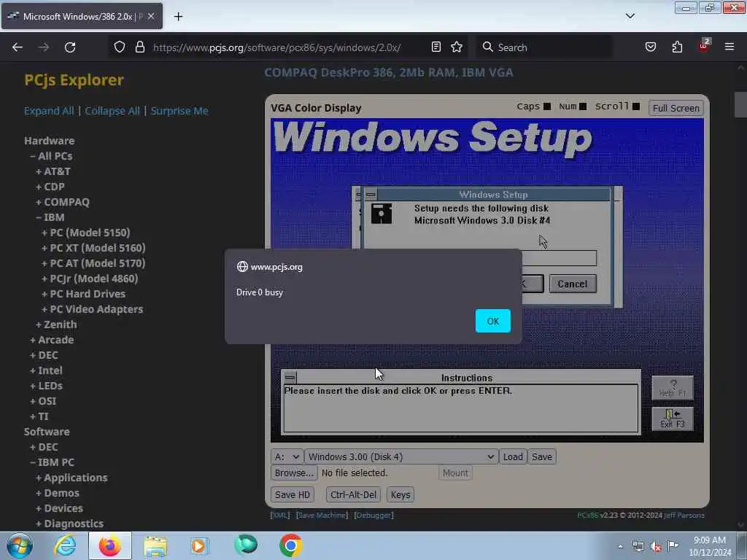Click the Full Screen button
Screen dimensions: 747x560
click(676, 108)
